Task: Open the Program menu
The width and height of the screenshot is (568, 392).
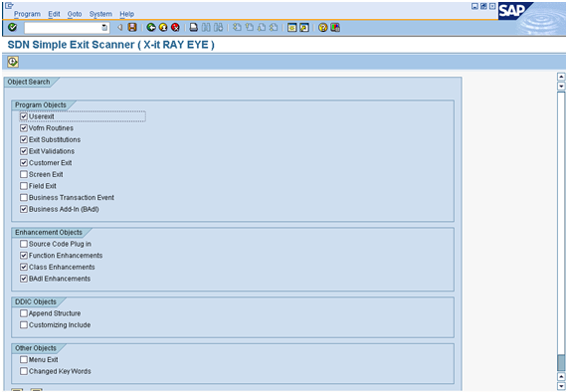Action: [x=27, y=14]
